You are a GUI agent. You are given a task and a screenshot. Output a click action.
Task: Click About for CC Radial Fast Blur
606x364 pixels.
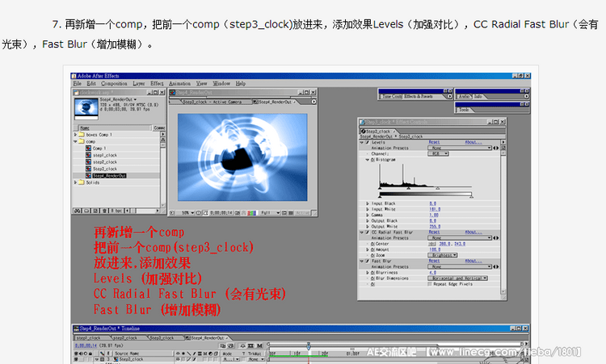coord(473,232)
